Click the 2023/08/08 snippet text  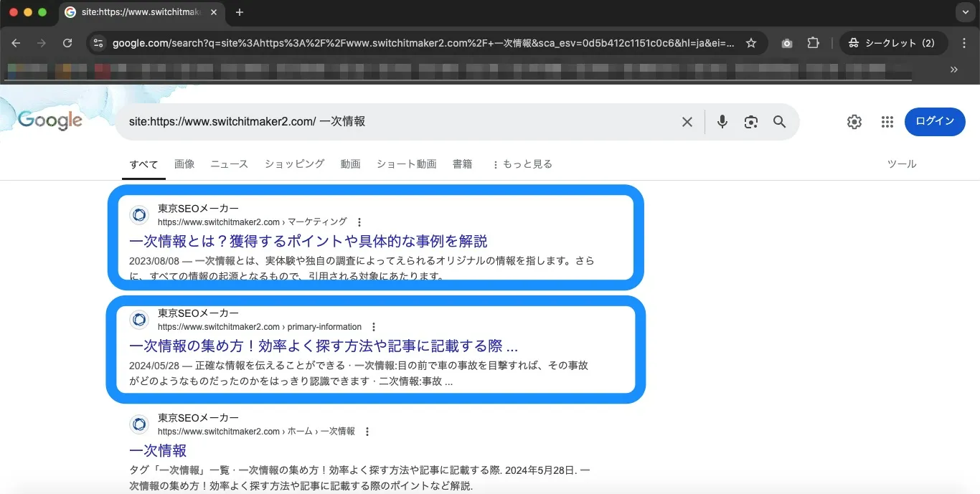pos(362,268)
